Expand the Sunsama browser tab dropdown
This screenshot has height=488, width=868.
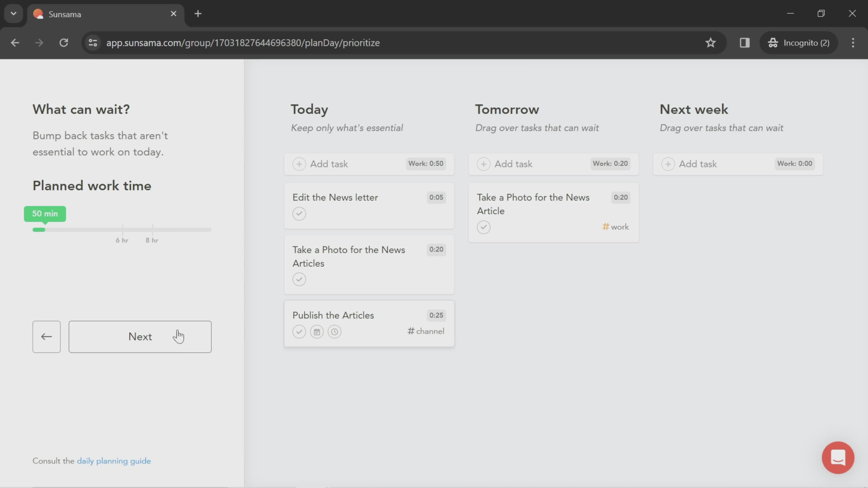[13, 13]
